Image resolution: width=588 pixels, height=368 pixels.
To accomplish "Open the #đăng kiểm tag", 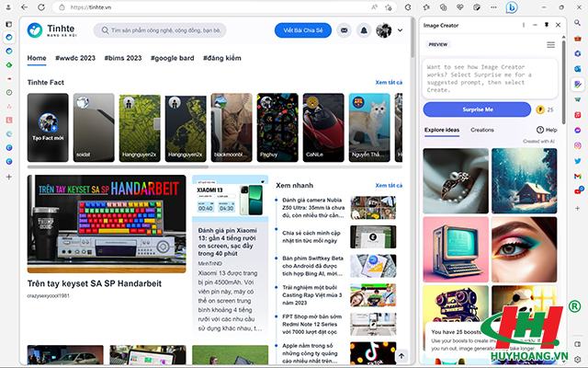I will tap(222, 58).
